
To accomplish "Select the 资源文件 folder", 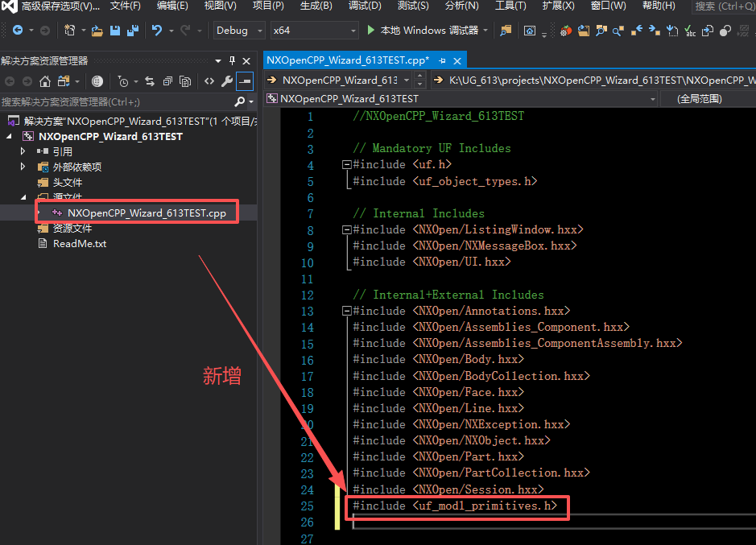I will click(72, 228).
